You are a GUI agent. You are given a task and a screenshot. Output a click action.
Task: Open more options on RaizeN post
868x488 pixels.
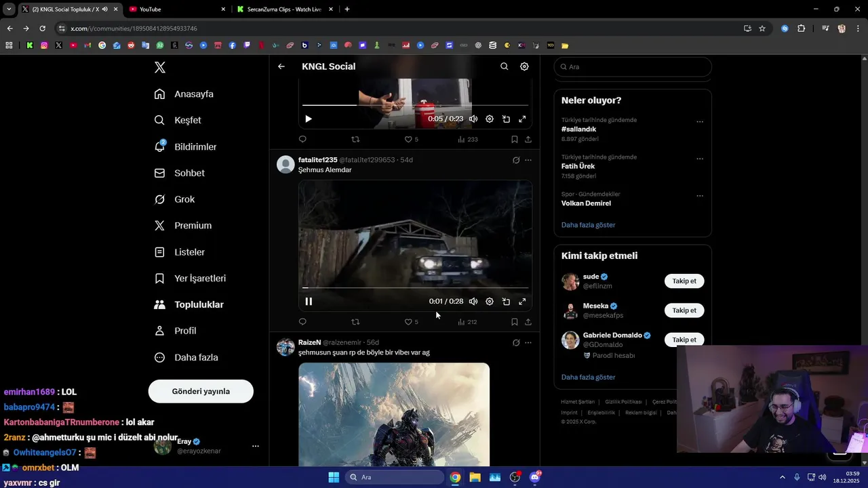click(528, 343)
